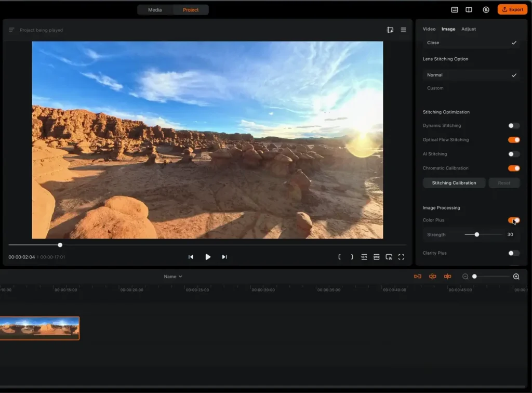The image size is (532, 393).
Task: Switch to the Media tab
Action: (x=155, y=10)
